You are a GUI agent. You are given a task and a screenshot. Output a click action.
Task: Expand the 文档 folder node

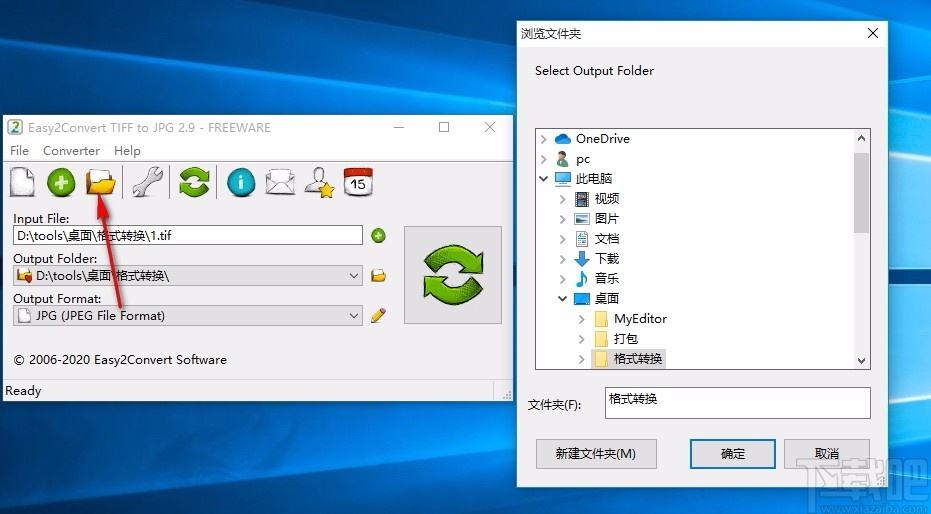562,239
